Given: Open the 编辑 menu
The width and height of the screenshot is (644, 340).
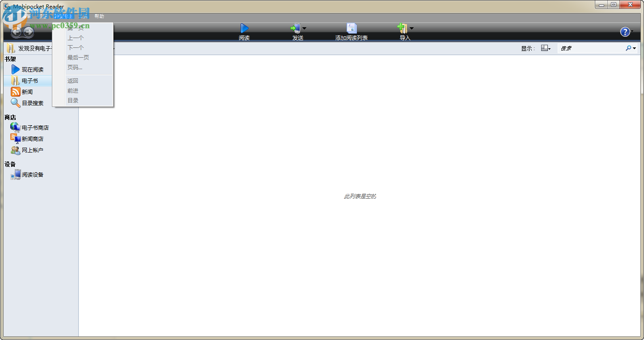Looking at the screenshot, I should [26, 16].
